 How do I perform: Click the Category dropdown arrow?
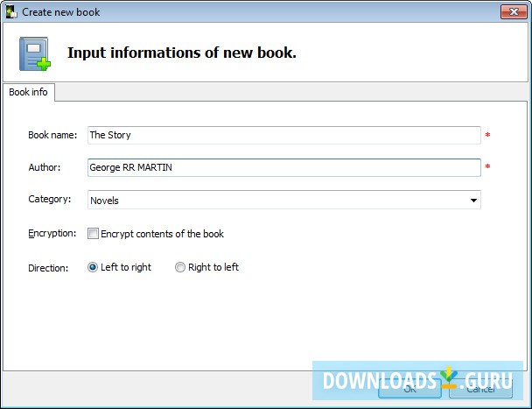[x=473, y=201]
